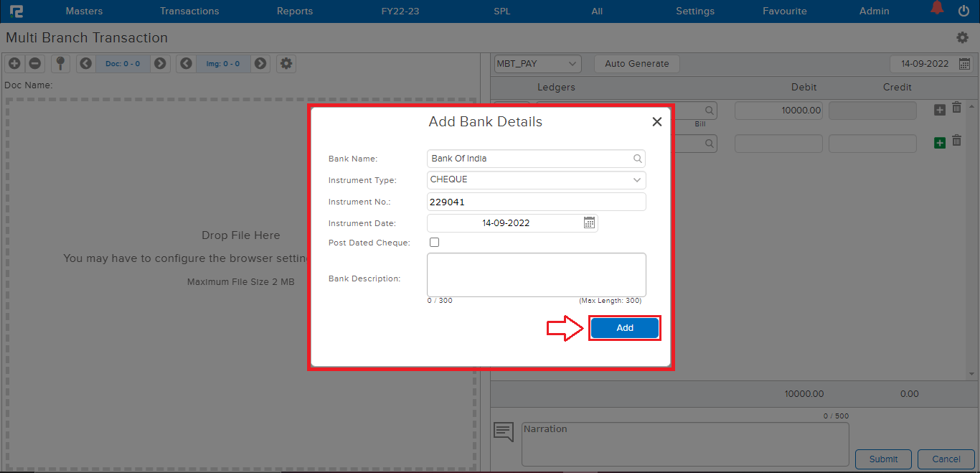980x473 pixels.
Task: Click the notification bell icon
Action: (x=937, y=9)
